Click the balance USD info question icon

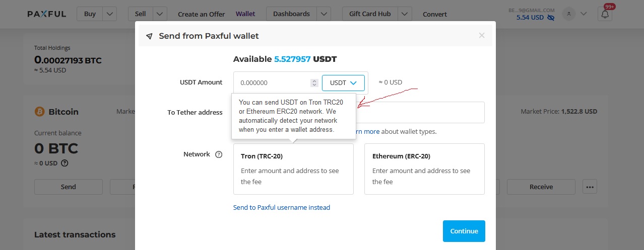tap(65, 163)
